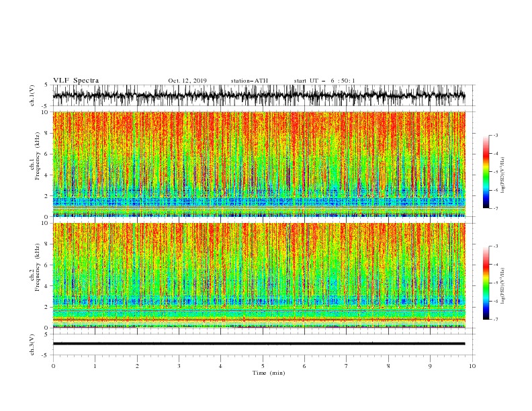The height and width of the screenshot is (411, 532).
Task: Click the "Time (min)" axis title
Action: pos(269,373)
